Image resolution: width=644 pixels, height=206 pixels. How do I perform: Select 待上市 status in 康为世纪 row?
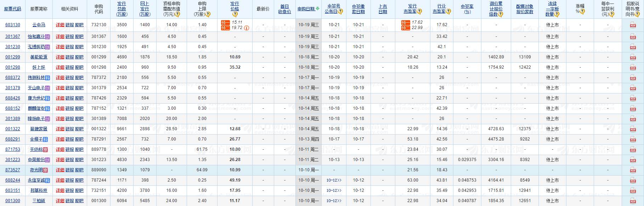pos(552,98)
